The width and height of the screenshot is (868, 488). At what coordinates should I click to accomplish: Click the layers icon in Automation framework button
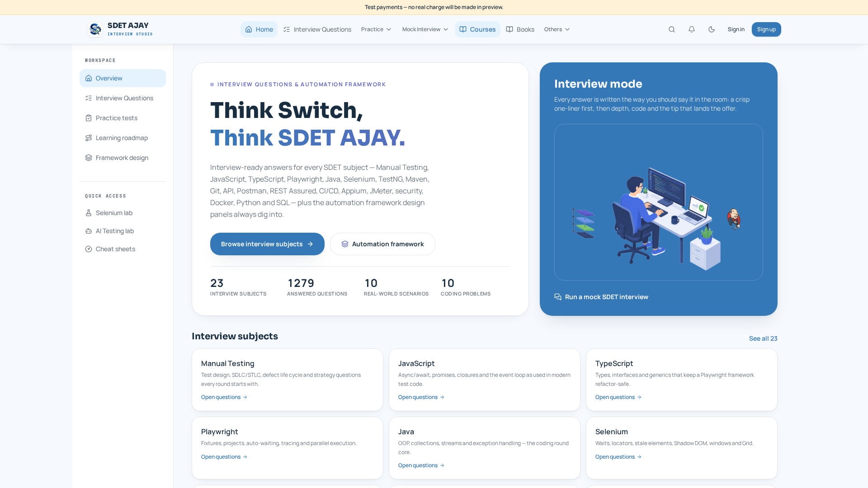[345, 244]
